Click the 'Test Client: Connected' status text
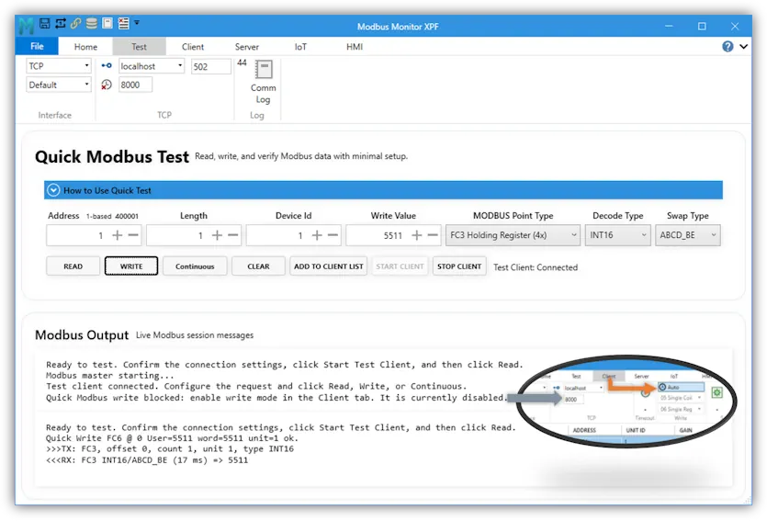The image size is (767, 532). point(536,267)
